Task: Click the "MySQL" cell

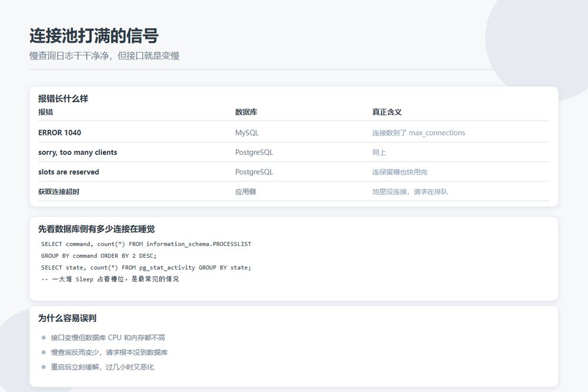Action: click(247, 132)
